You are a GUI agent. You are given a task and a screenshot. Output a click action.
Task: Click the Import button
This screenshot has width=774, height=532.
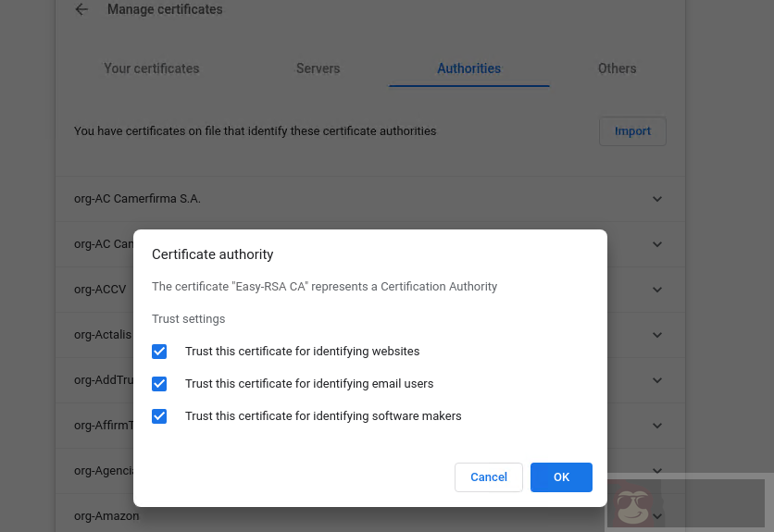pos(632,131)
